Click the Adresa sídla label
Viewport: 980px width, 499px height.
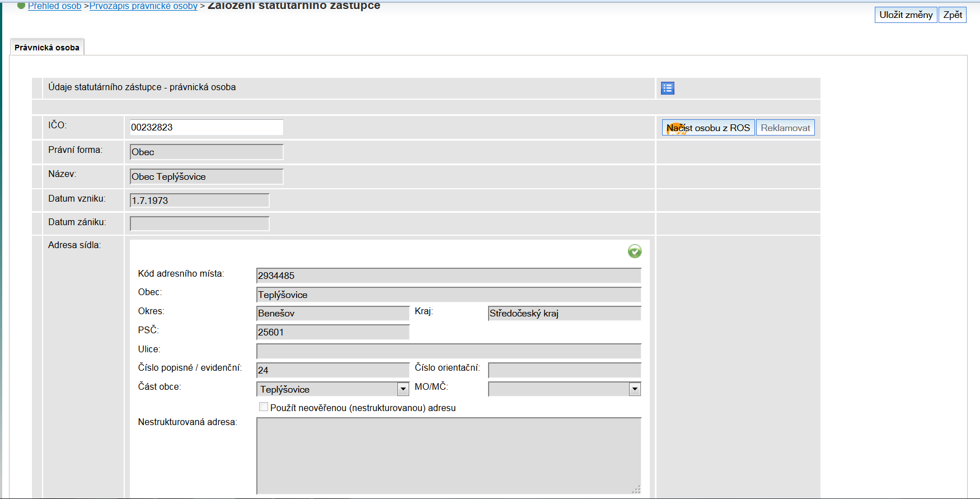coord(74,245)
